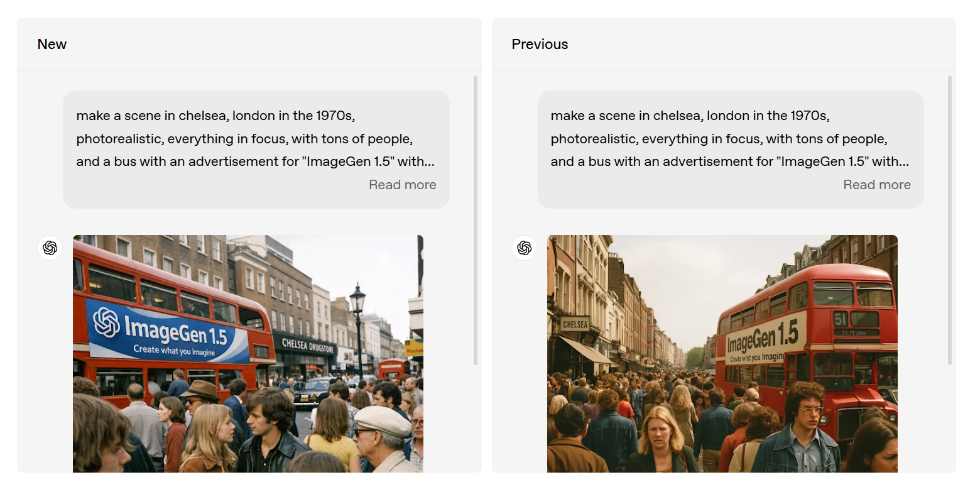Click ChatGPT logo icon in New panel
The image size is (980, 499).
tap(50, 248)
